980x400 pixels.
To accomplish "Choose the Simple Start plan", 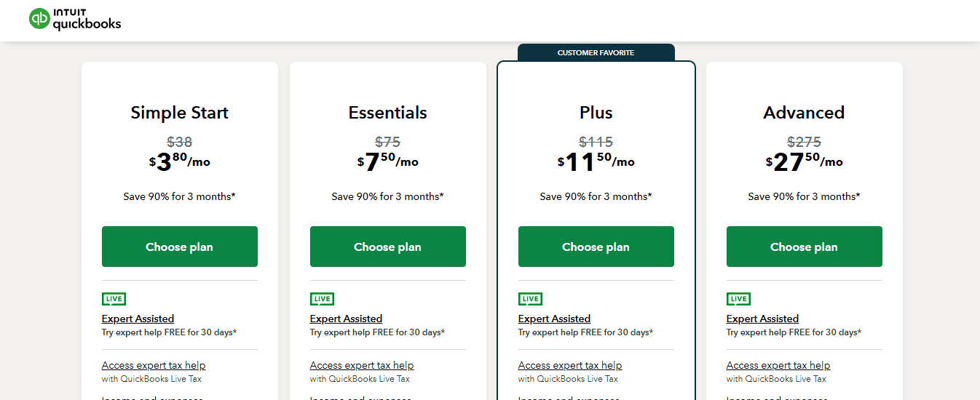I will tap(180, 247).
